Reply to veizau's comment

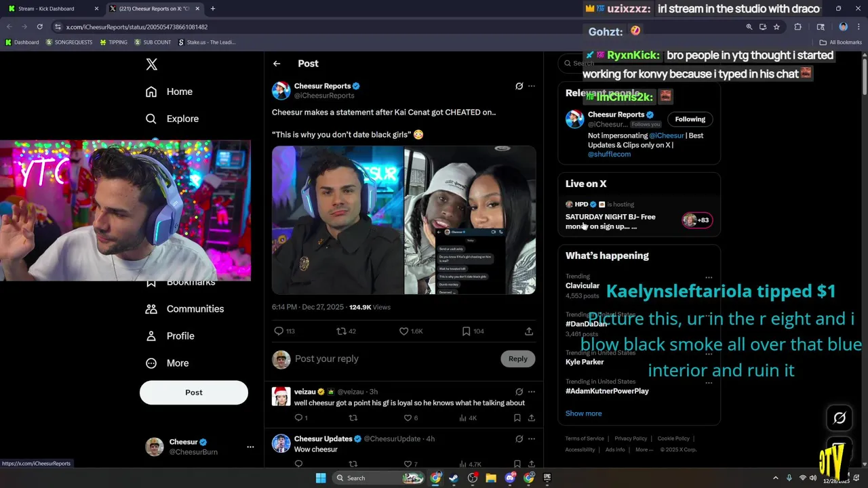point(300,418)
